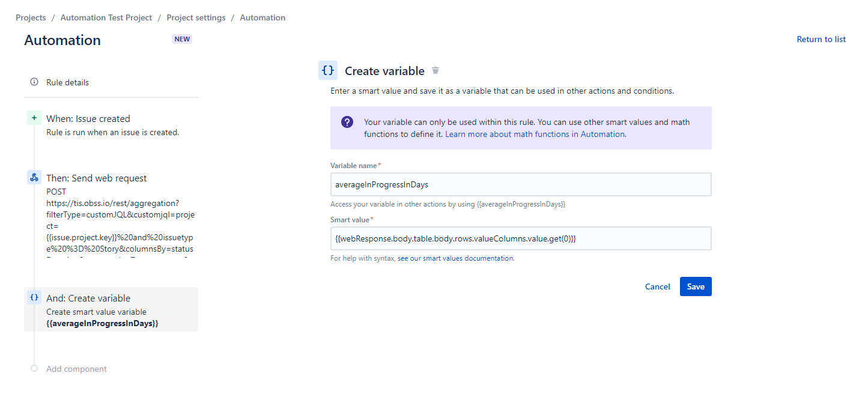Open Project settings breadcrumb
The height and width of the screenshot is (400, 868).
point(196,17)
